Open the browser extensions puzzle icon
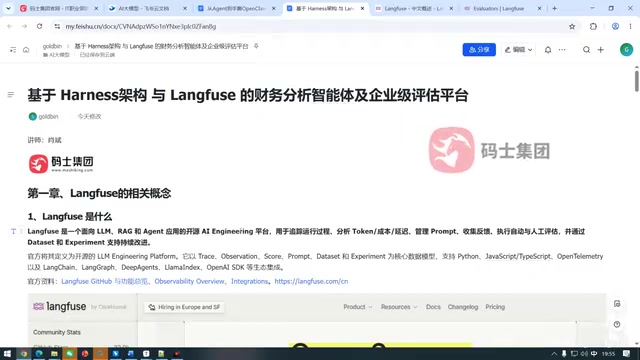 (x=593, y=26)
